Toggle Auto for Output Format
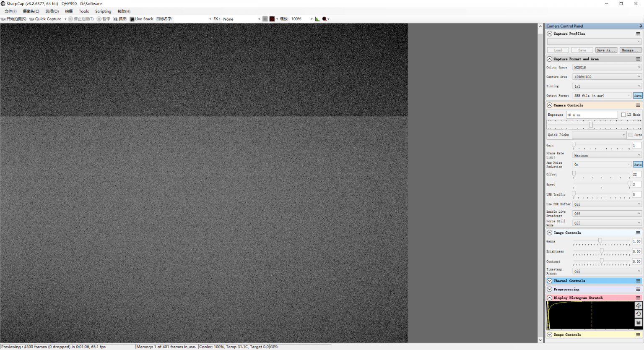Screen dimensions: 644x350 click(x=638, y=96)
